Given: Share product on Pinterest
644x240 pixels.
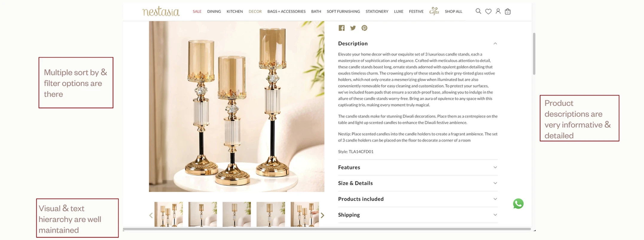Looking at the screenshot, I should (364, 28).
